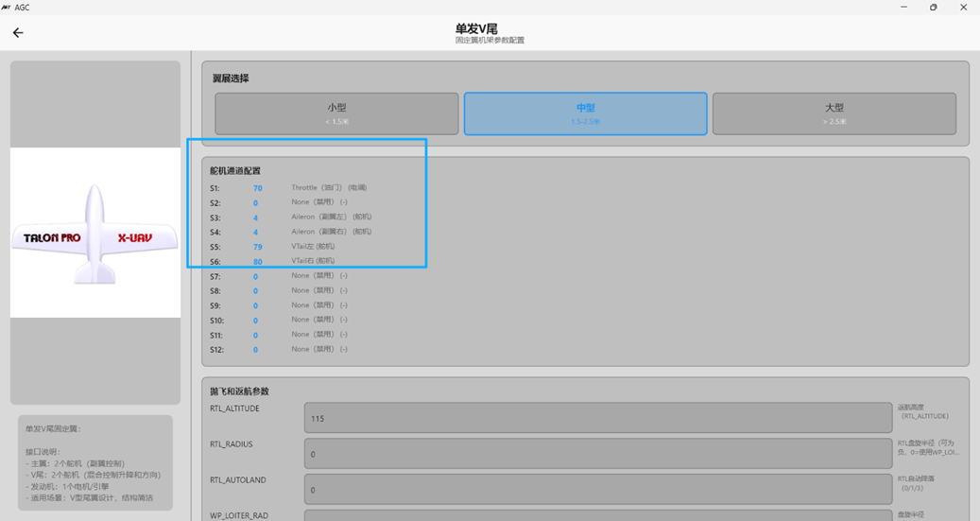The height and width of the screenshot is (521, 980).
Task: Click the S1 Throttle function label
Action: (x=328, y=188)
